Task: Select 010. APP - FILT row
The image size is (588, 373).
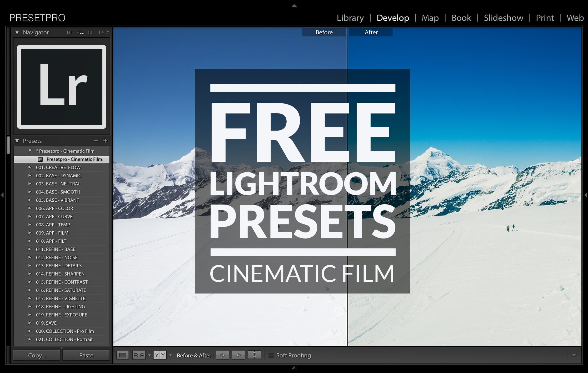Action: point(62,241)
